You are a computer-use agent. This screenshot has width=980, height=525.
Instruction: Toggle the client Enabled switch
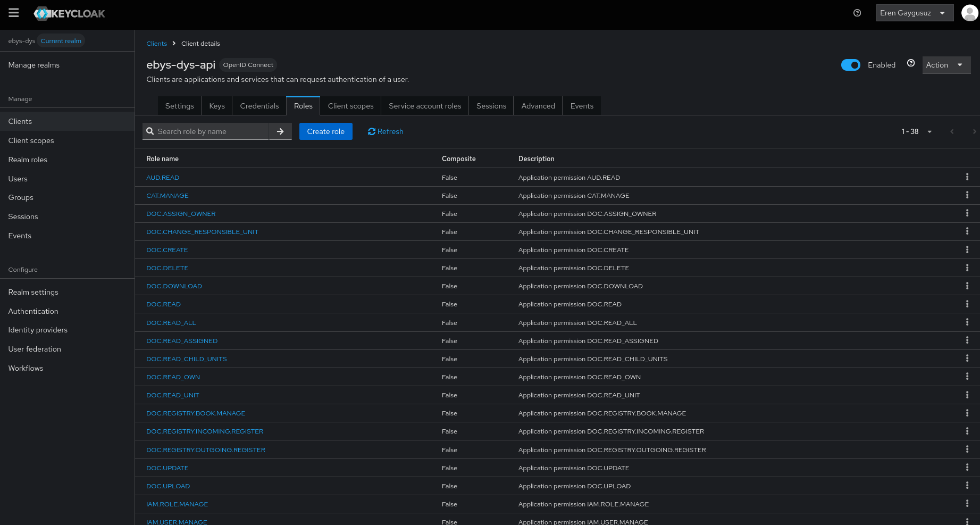[851, 65]
